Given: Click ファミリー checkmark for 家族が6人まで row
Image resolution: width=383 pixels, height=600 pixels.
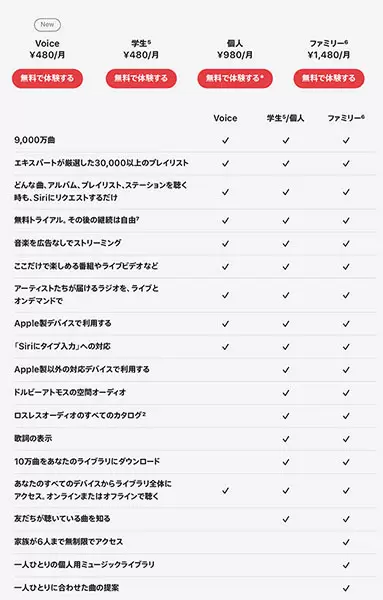Looking at the screenshot, I should [346, 542].
